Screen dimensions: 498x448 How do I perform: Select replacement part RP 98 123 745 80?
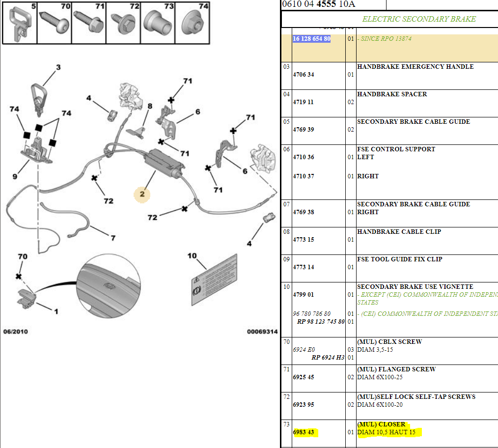tap(321, 322)
